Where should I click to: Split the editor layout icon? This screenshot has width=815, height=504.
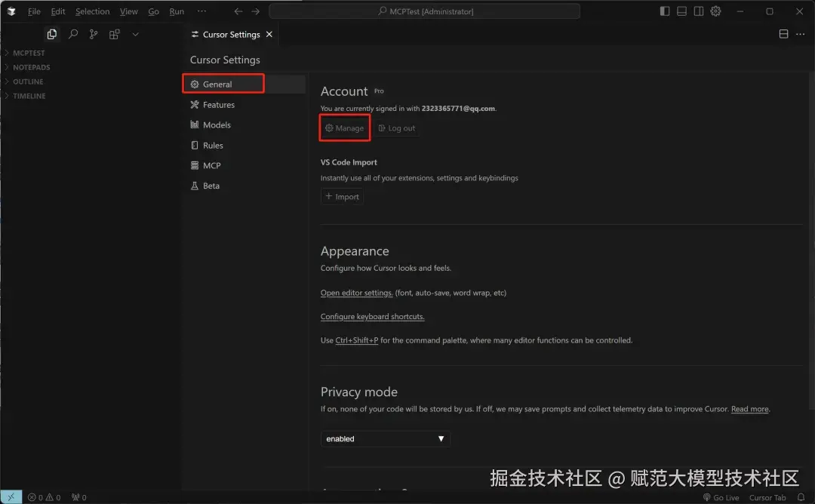[784, 34]
